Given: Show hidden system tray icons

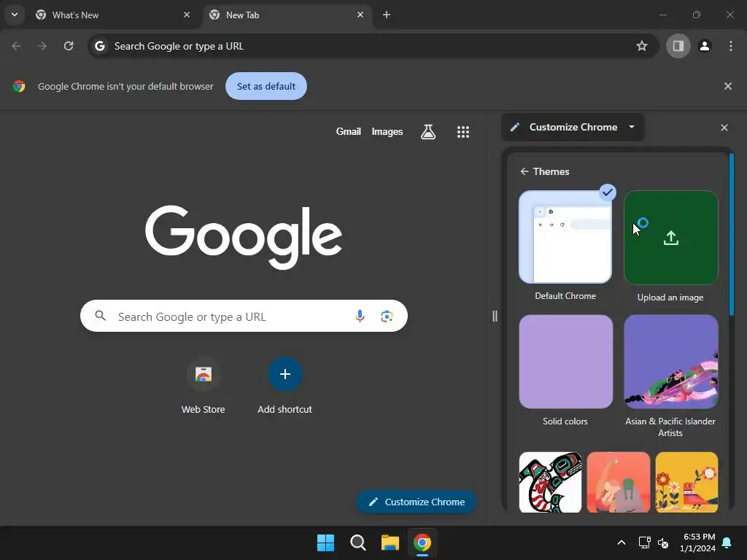Looking at the screenshot, I should [x=622, y=542].
